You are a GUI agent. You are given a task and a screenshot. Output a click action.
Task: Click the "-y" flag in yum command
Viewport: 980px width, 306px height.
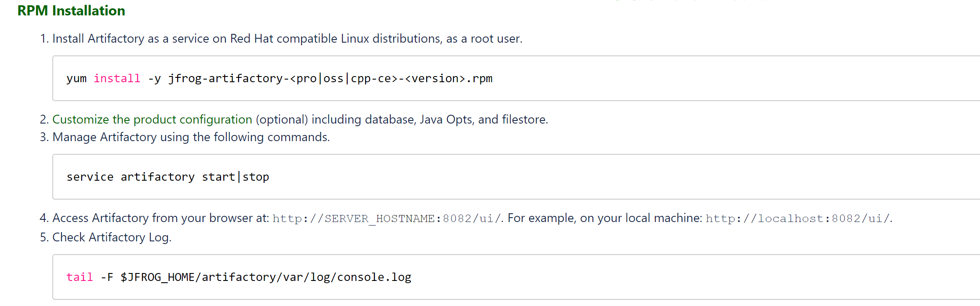[x=154, y=79]
